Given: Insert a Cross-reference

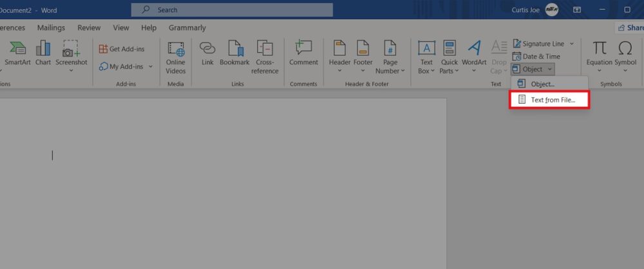Looking at the screenshot, I should [x=265, y=57].
